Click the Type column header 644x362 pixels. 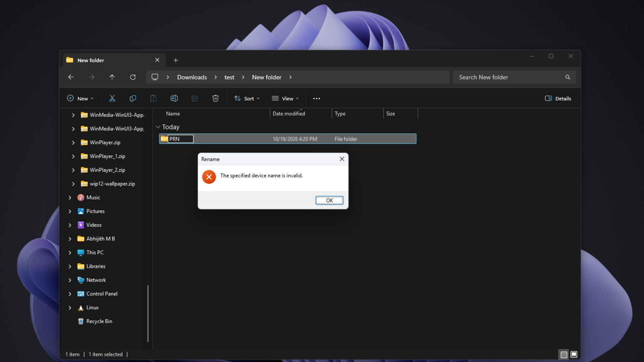point(340,114)
